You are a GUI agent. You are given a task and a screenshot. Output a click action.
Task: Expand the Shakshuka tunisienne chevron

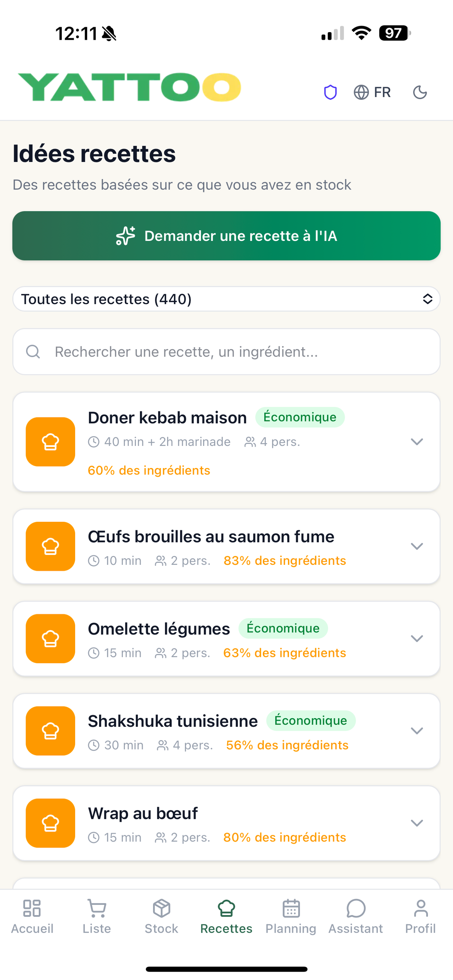point(417,731)
